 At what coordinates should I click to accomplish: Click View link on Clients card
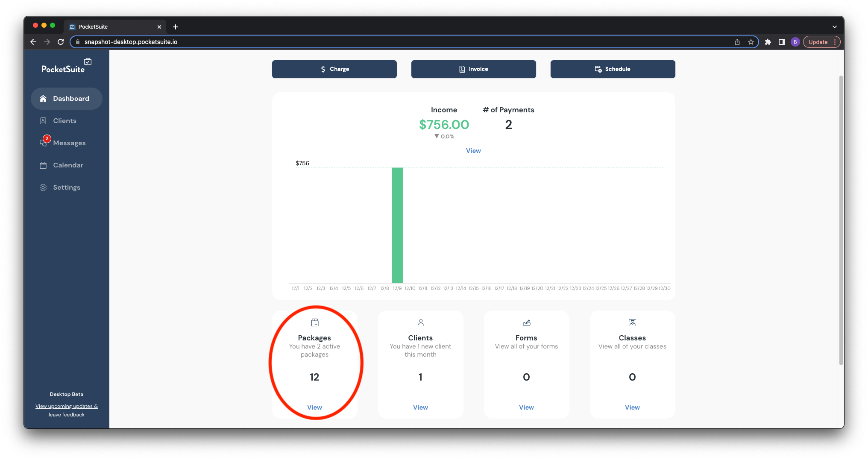421,407
